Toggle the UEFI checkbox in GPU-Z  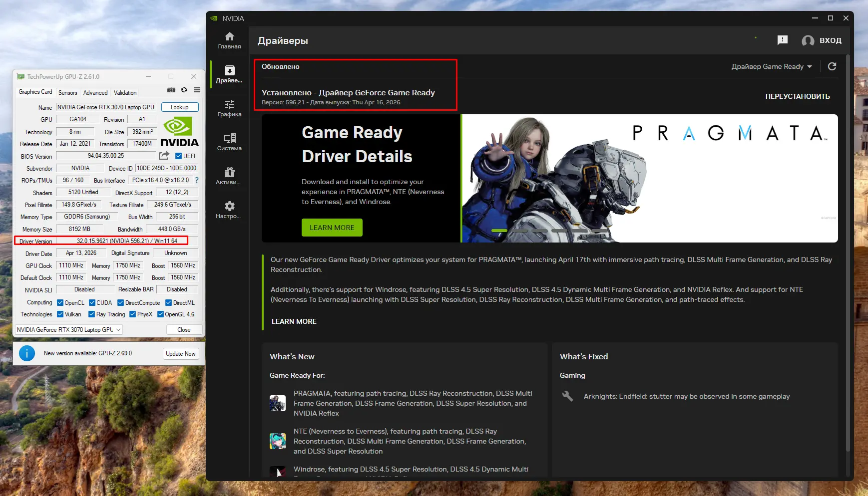click(178, 156)
